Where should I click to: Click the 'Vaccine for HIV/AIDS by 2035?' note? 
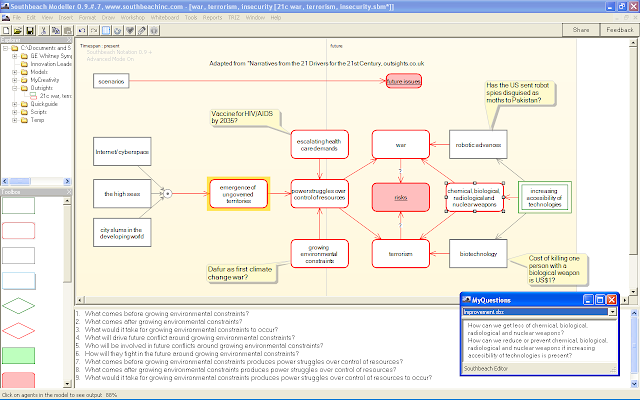pos(245,117)
